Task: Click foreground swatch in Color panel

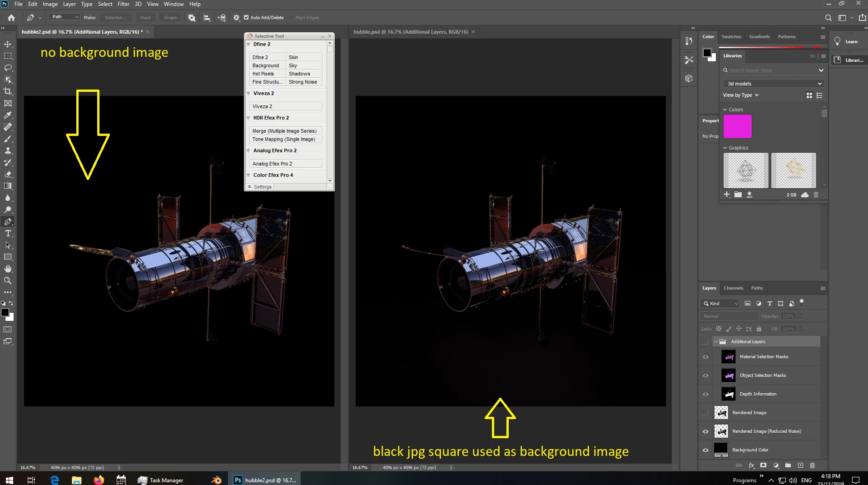Action: (707, 52)
